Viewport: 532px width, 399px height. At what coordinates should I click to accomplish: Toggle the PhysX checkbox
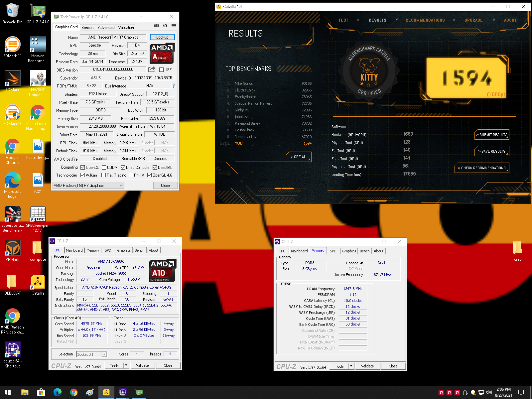[131, 175]
